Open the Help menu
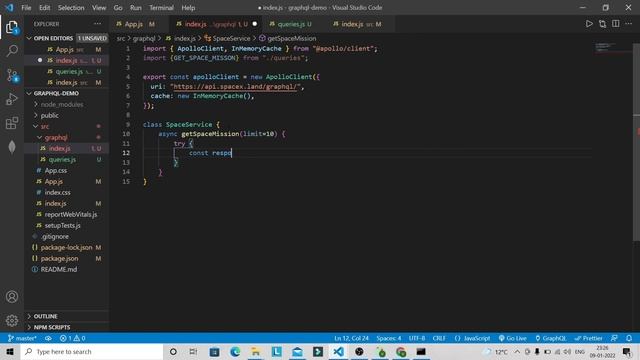Screen dimensions: 640x360 click(188, 7)
